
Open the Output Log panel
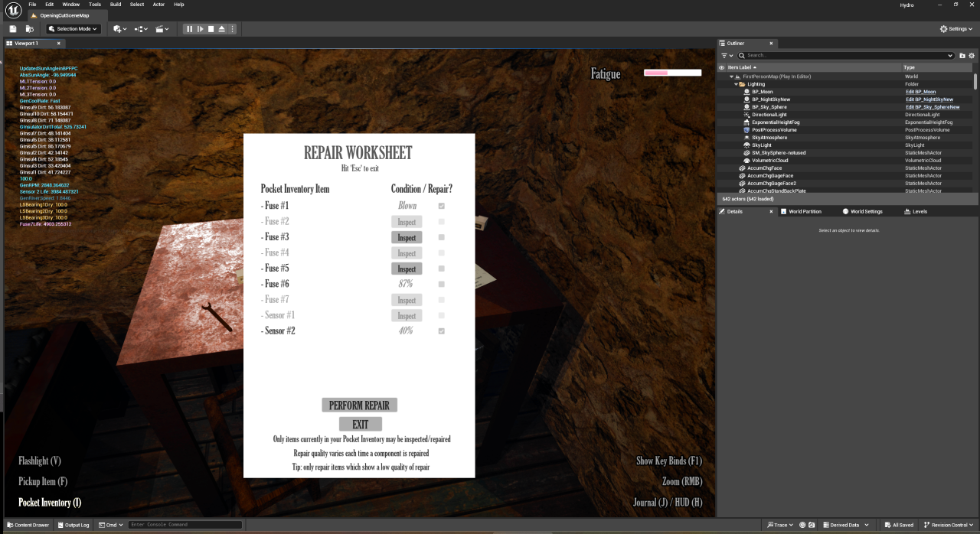point(73,525)
